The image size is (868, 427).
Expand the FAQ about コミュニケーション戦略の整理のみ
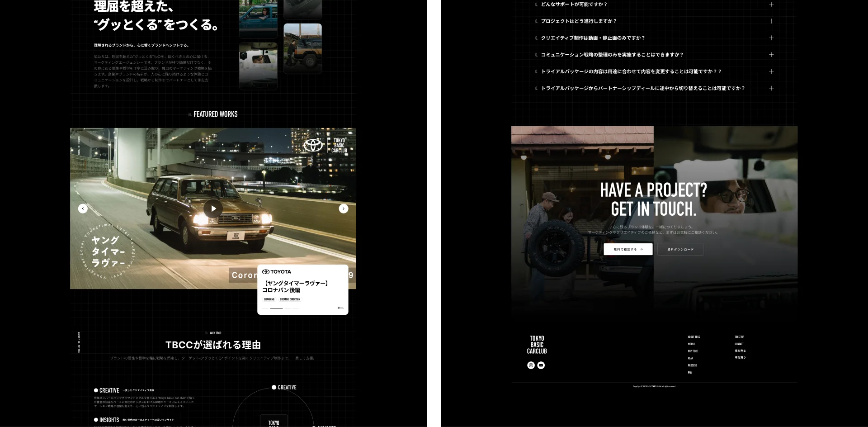tap(655, 55)
